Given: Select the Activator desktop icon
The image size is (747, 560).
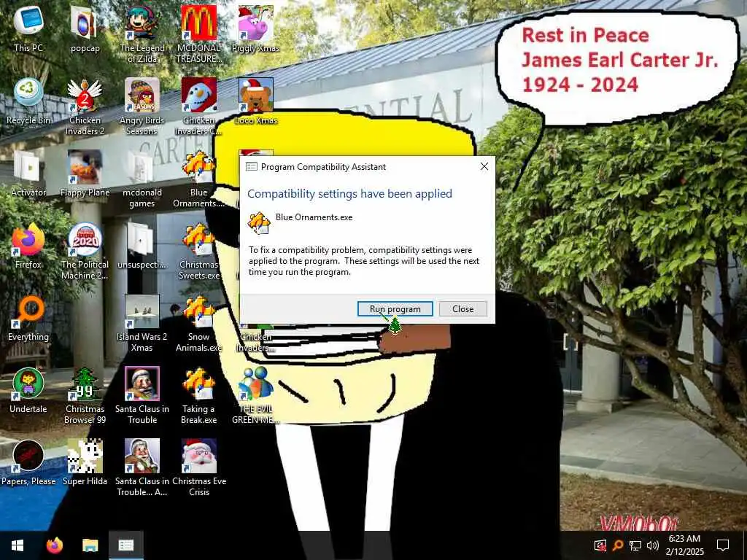Looking at the screenshot, I should [x=28, y=174].
